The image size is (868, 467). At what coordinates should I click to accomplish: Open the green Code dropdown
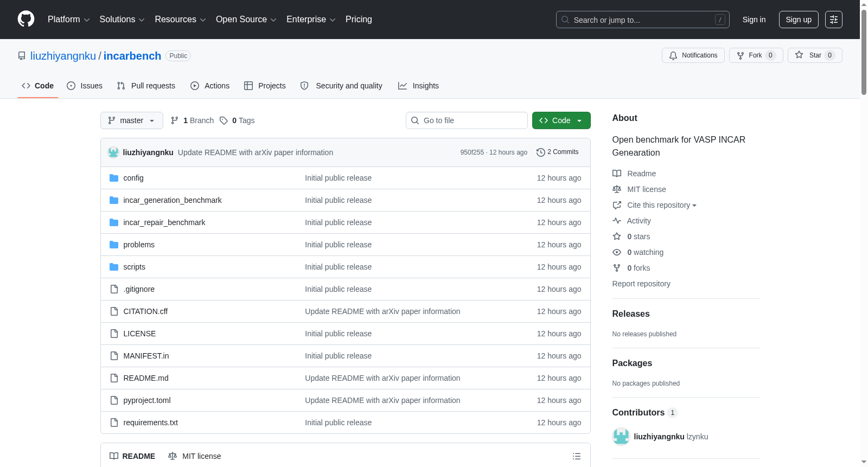561,120
